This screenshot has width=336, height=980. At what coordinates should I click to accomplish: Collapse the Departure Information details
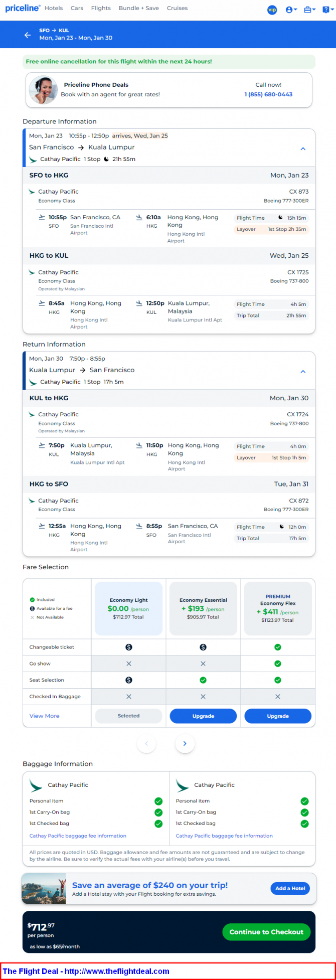point(303,149)
